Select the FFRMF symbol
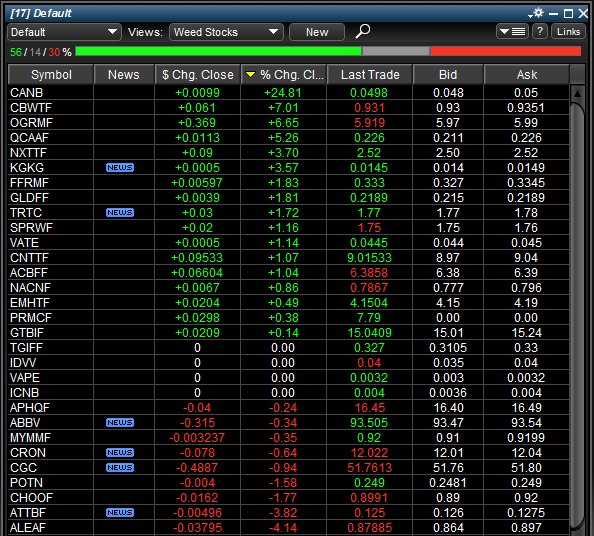 click(x=29, y=183)
